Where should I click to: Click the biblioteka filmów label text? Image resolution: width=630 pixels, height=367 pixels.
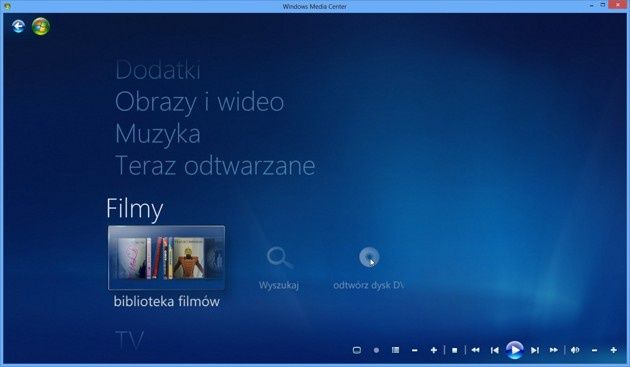coord(167,301)
